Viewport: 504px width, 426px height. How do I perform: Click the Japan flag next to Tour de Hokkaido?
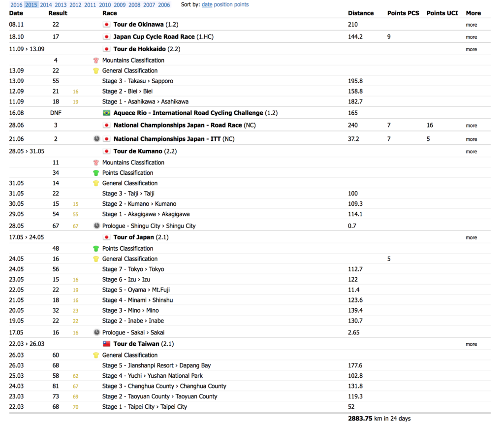106,49
